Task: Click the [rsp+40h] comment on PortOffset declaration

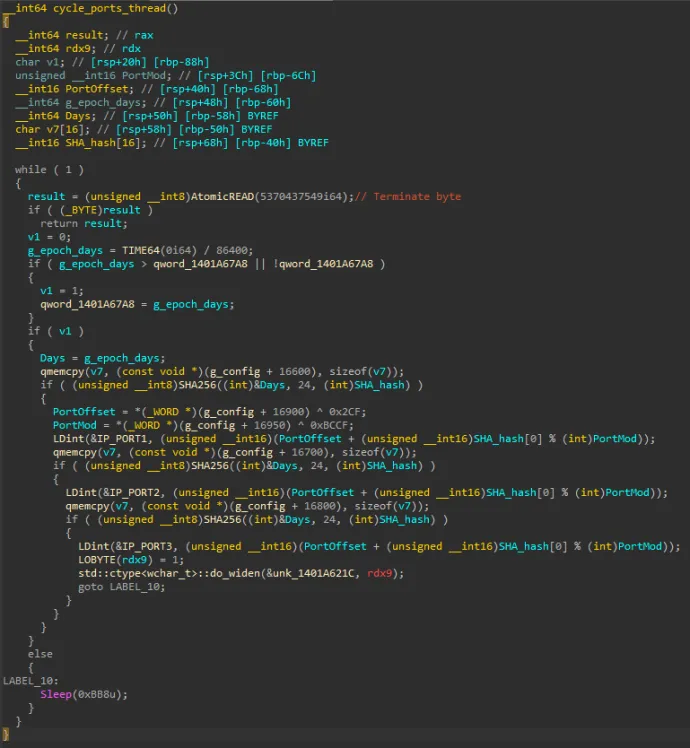Action: pos(188,89)
